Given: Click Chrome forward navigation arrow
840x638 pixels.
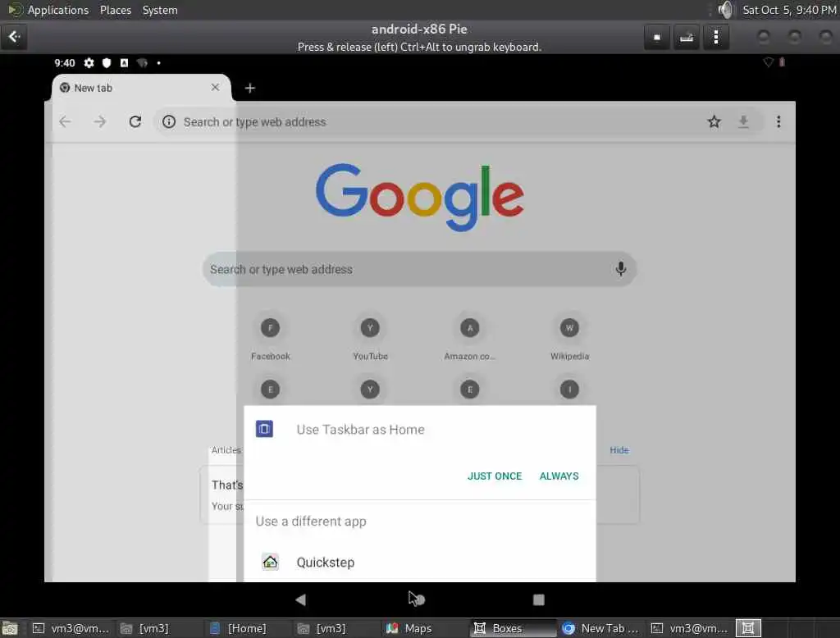Looking at the screenshot, I should (99, 121).
